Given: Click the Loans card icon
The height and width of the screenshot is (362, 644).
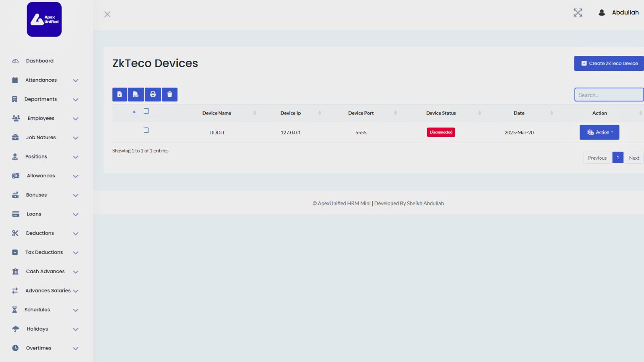Looking at the screenshot, I should click(x=16, y=214).
